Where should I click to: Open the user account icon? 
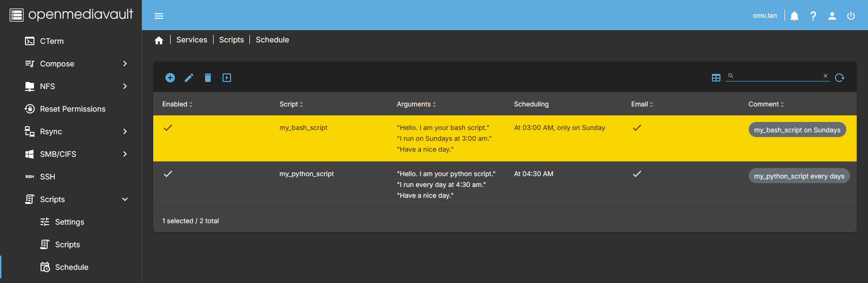pos(832,16)
